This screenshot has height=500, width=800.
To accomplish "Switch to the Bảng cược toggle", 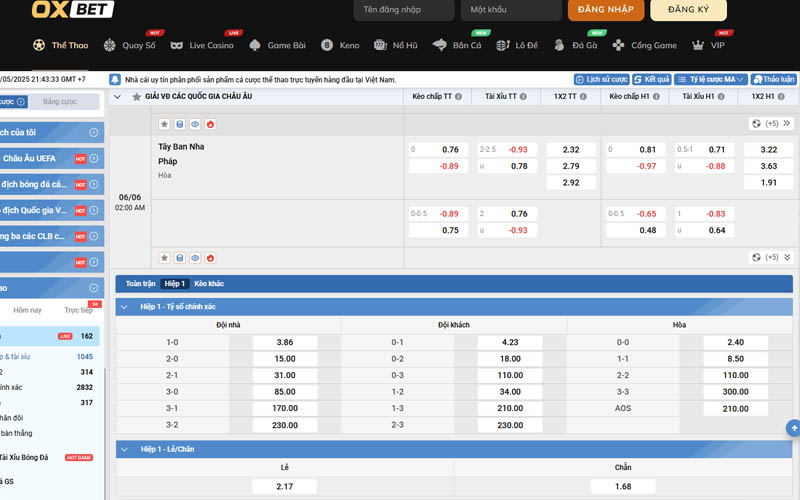I will [x=60, y=102].
